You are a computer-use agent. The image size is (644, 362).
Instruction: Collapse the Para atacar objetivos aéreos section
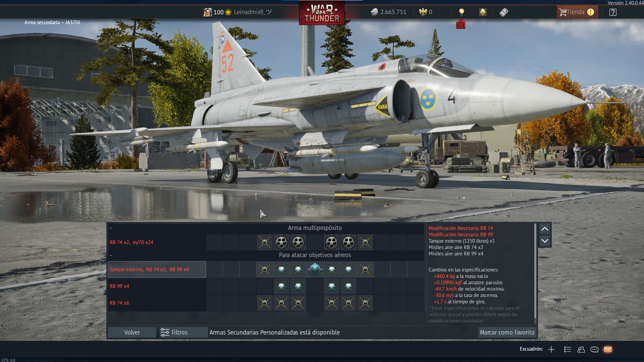(111, 255)
